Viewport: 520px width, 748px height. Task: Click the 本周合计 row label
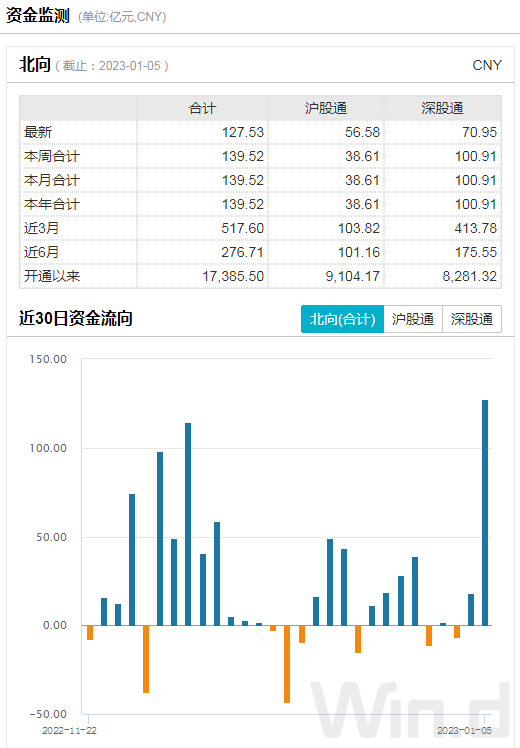52,156
